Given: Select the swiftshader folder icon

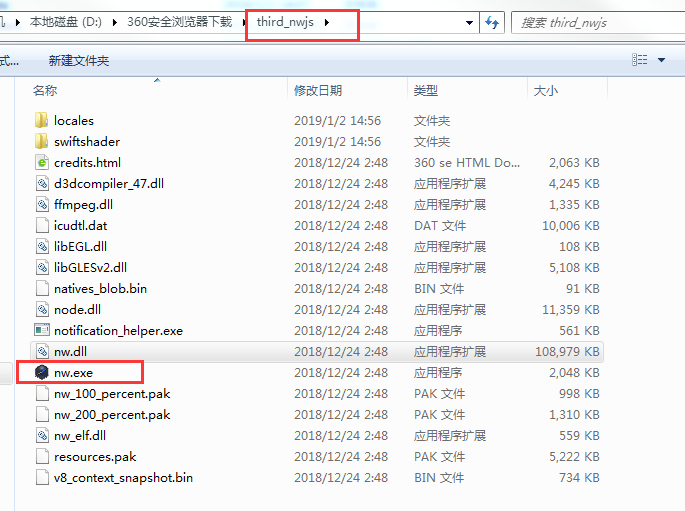Looking at the screenshot, I should (42, 141).
